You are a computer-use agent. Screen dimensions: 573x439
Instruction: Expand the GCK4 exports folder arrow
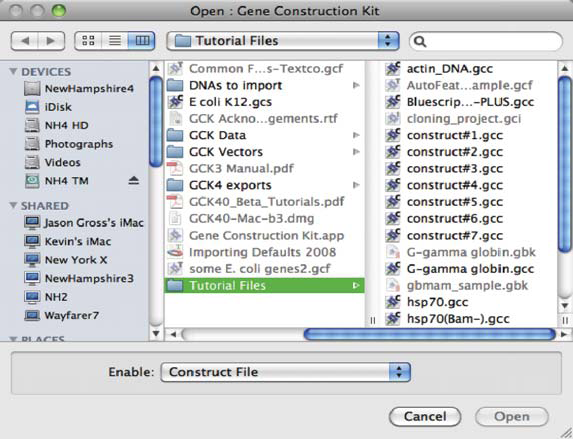[x=356, y=185]
